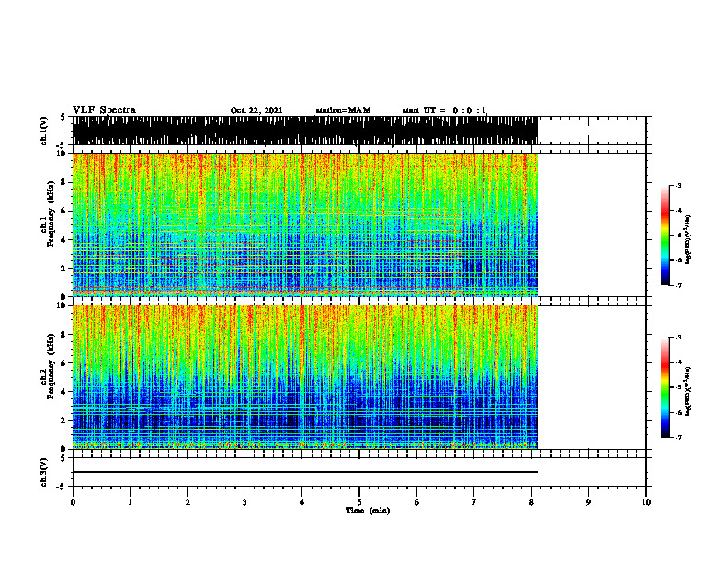Click the "start UT = 0 : 0 : 1" label
The width and height of the screenshot is (728, 563).
(x=444, y=110)
